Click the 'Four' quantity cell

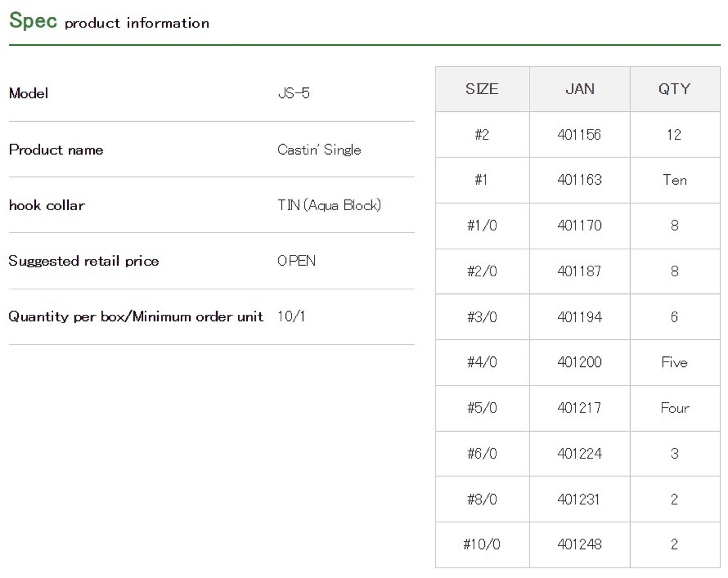[675, 408]
